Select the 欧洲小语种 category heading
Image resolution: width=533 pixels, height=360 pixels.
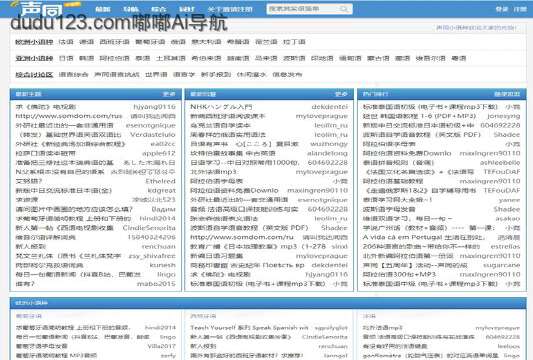34,42
